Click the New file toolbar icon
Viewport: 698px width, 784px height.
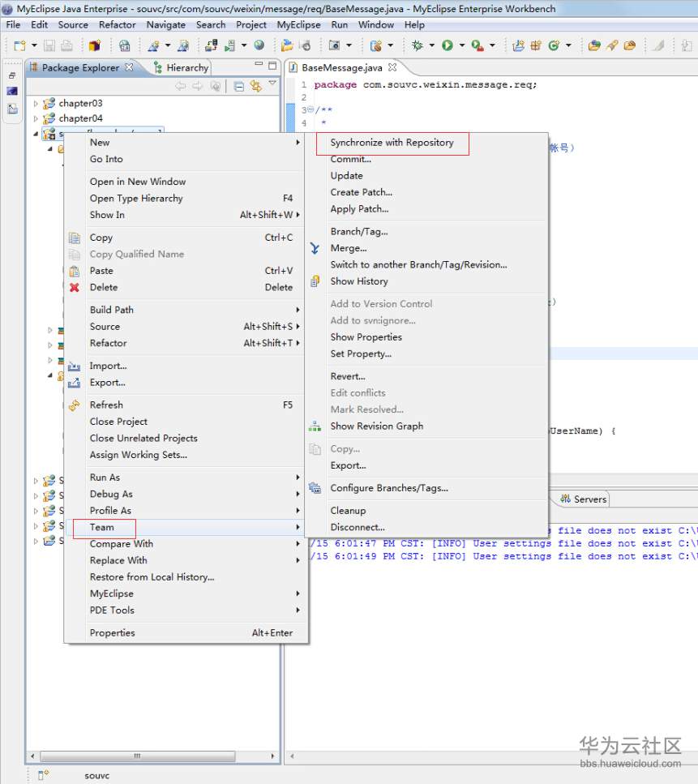coord(19,45)
